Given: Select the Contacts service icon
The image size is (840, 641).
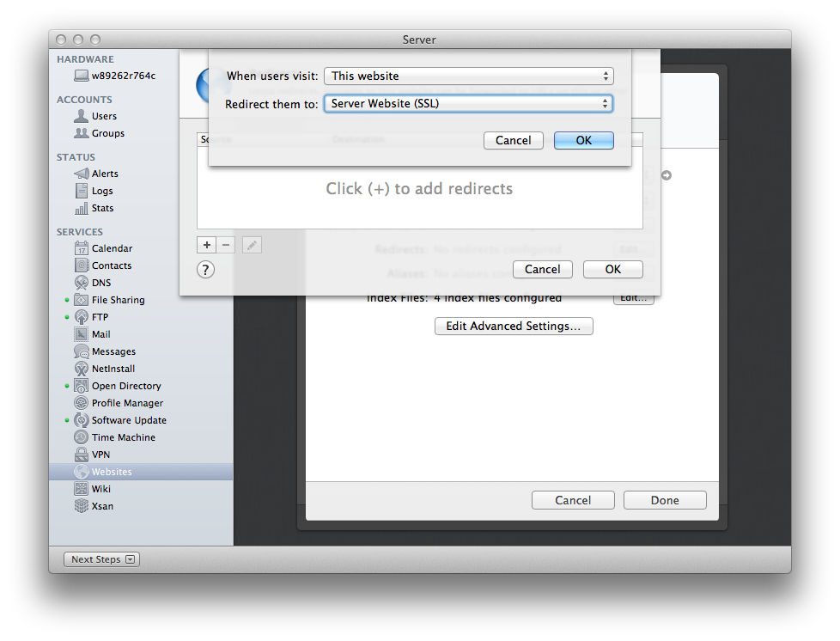Looking at the screenshot, I should coord(82,266).
